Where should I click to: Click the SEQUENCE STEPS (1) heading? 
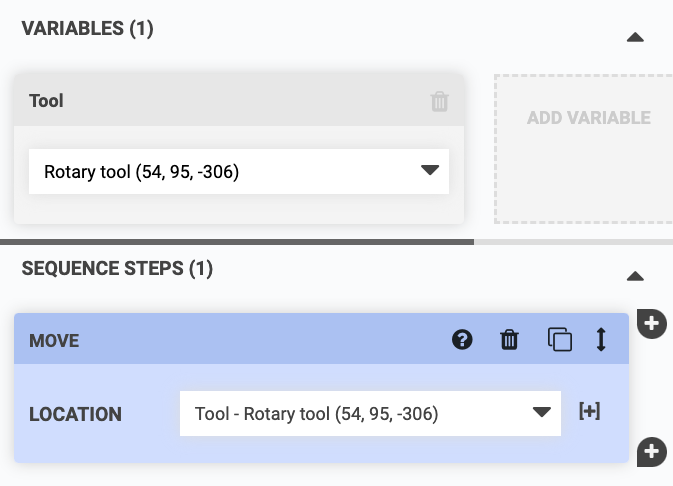coord(117,268)
